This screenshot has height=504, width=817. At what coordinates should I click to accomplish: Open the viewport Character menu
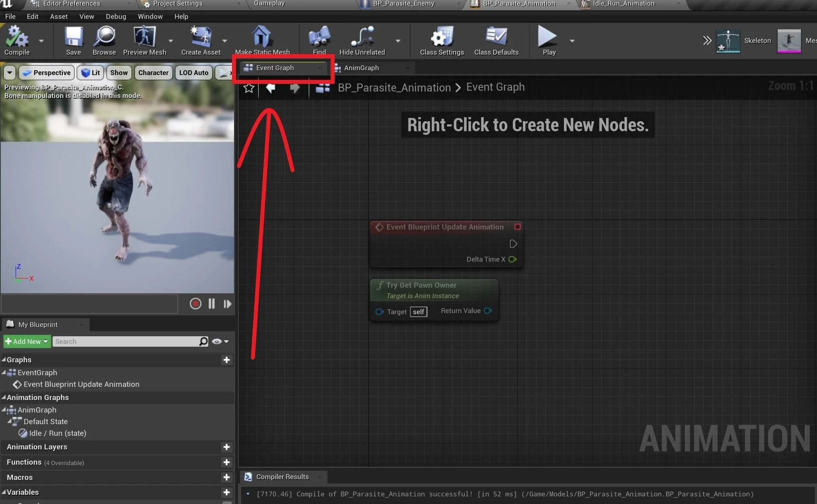pos(153,73)
